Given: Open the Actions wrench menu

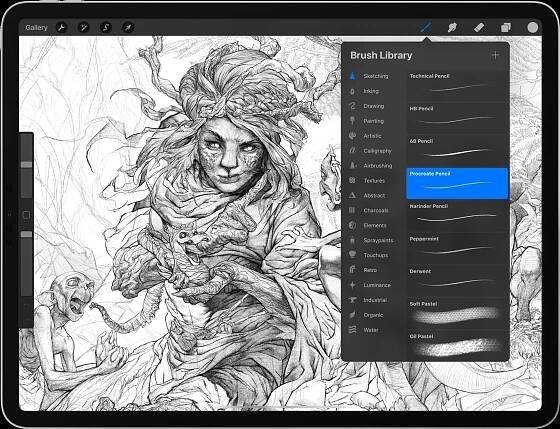Looking at the screenshot, I should (61, 28).
